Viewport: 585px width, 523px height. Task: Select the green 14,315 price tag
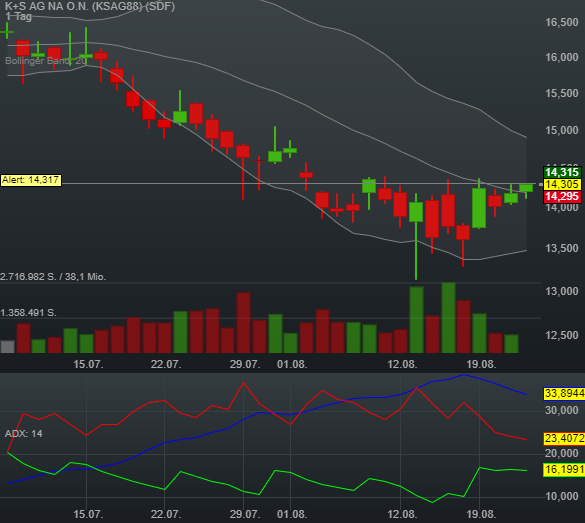[x=562, y=172]
